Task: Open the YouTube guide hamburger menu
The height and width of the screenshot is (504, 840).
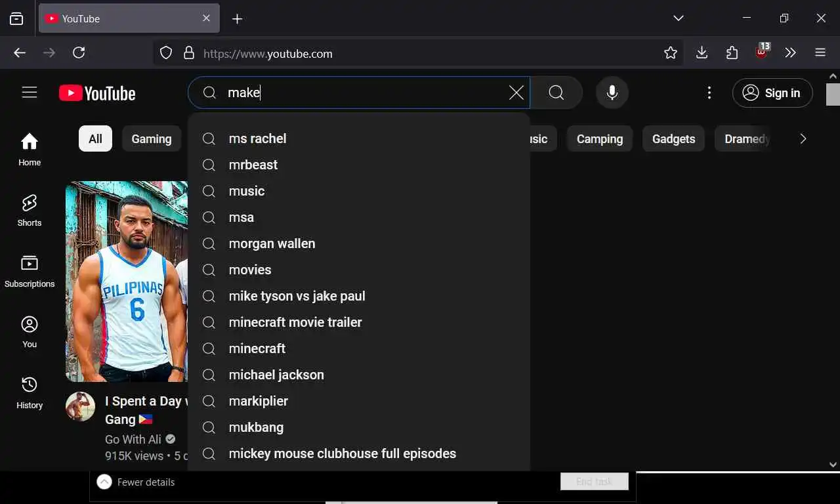Action: point(30,93)
